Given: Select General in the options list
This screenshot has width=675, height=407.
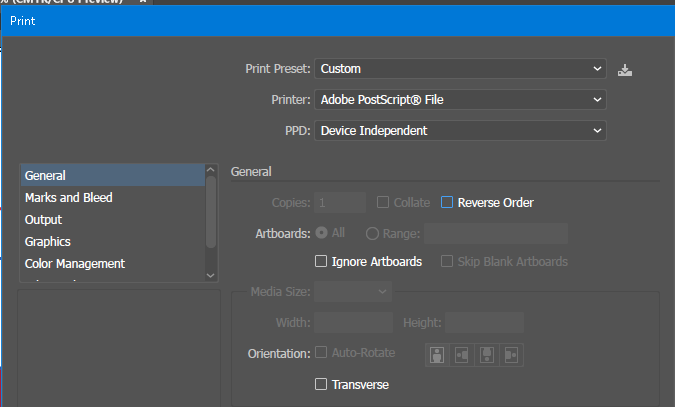Looking at the screenshot, I should (46, 176).
